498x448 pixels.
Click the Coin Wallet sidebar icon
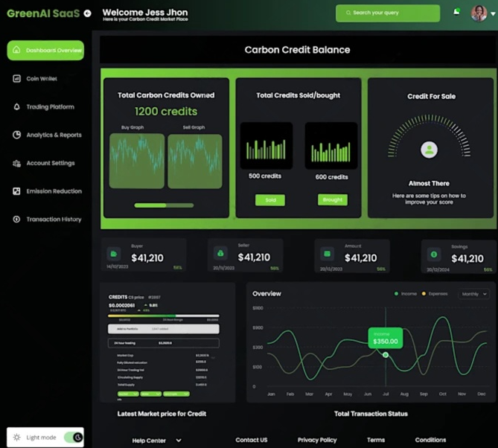click(x=17, y=79)
